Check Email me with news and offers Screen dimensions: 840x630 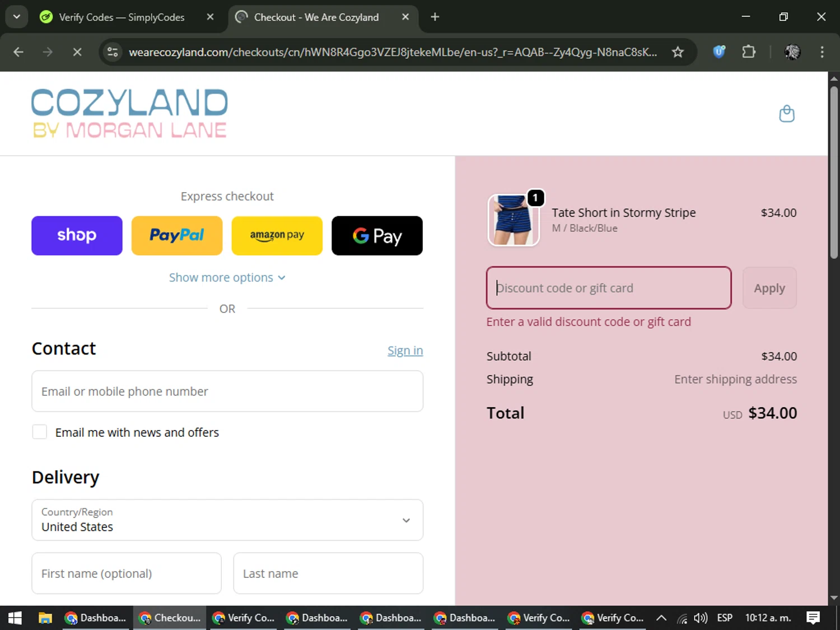coord(40,432)
